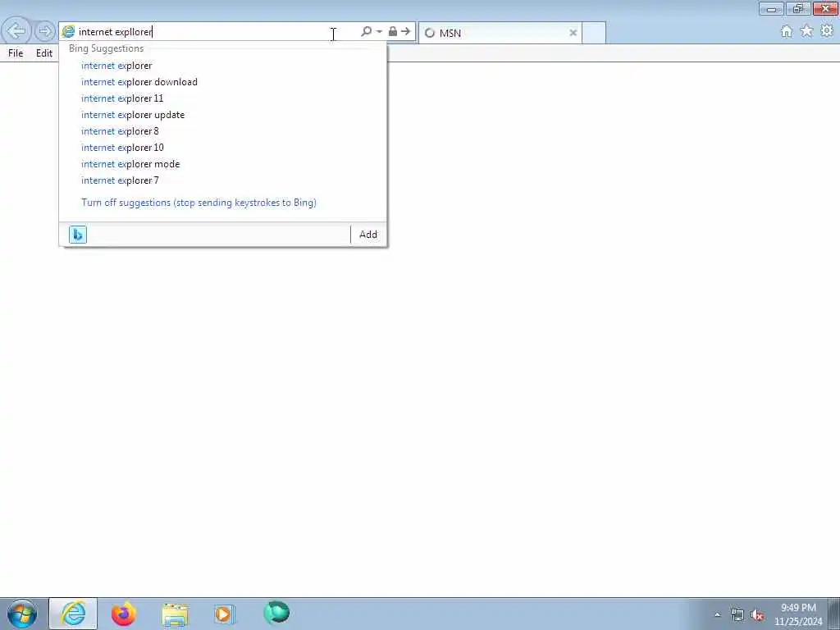This screenshot has width=840, height=630.
Task: Click the Go arrow in address bar
Action: point(405,32)
